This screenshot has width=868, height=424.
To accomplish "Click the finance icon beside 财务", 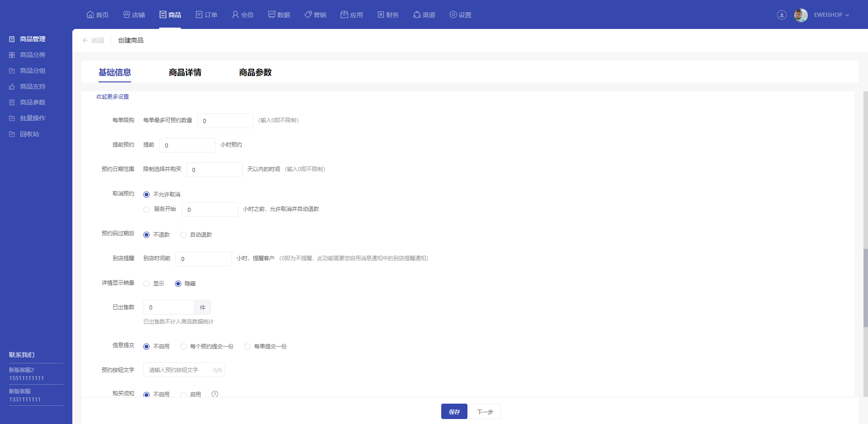I will pos(381,14).
